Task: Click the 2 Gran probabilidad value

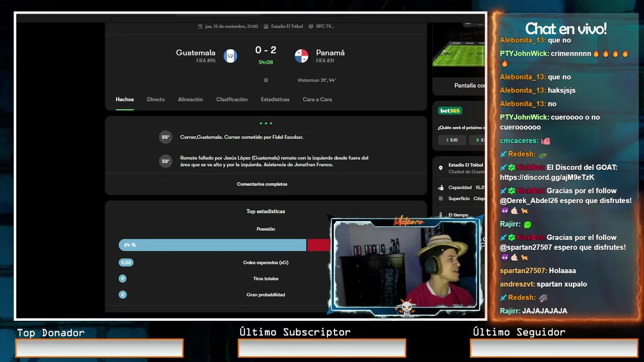Action: (122, 295)
